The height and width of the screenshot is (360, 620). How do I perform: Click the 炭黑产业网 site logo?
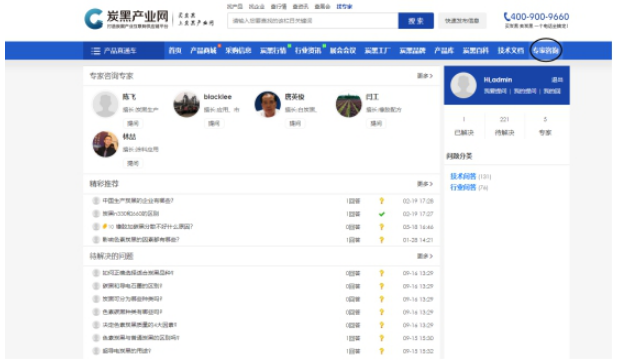coord(126,19)
